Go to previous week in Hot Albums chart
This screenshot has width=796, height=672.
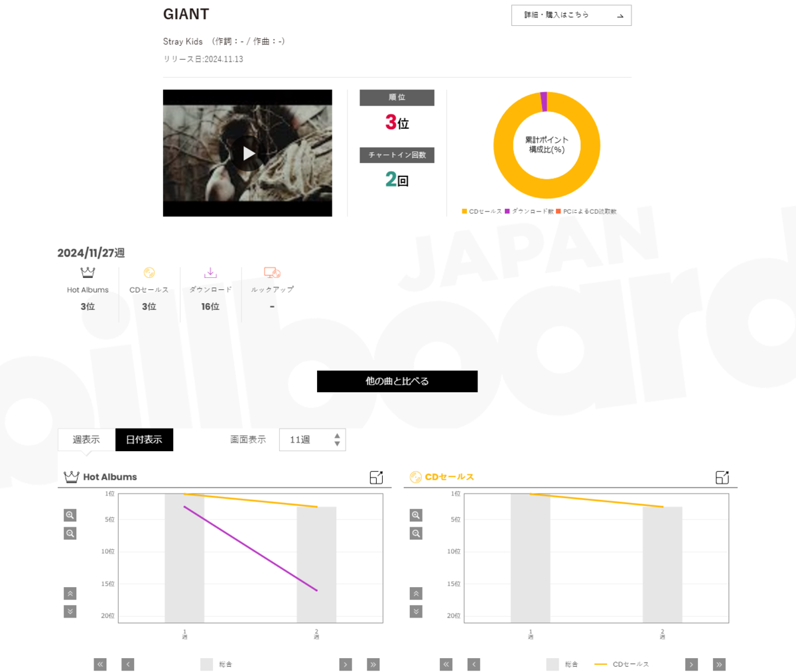(x=128, y=664)
